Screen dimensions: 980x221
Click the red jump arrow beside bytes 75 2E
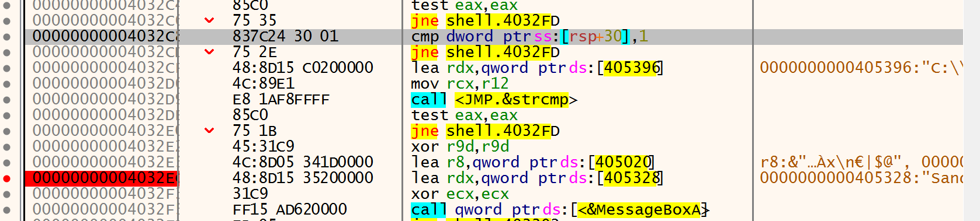(x=209, y=52)
